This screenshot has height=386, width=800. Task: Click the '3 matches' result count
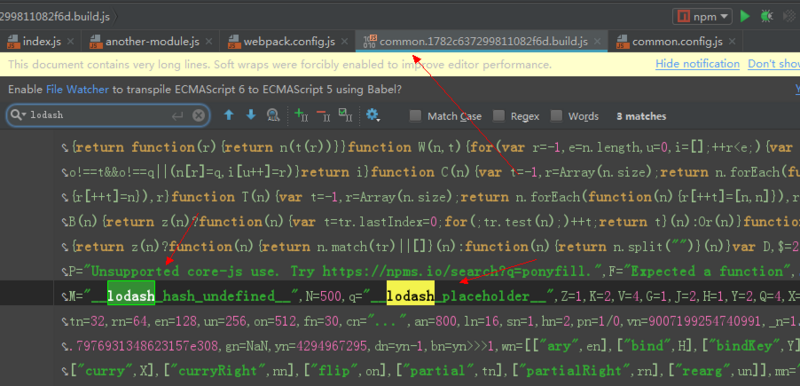click(641, 116)
